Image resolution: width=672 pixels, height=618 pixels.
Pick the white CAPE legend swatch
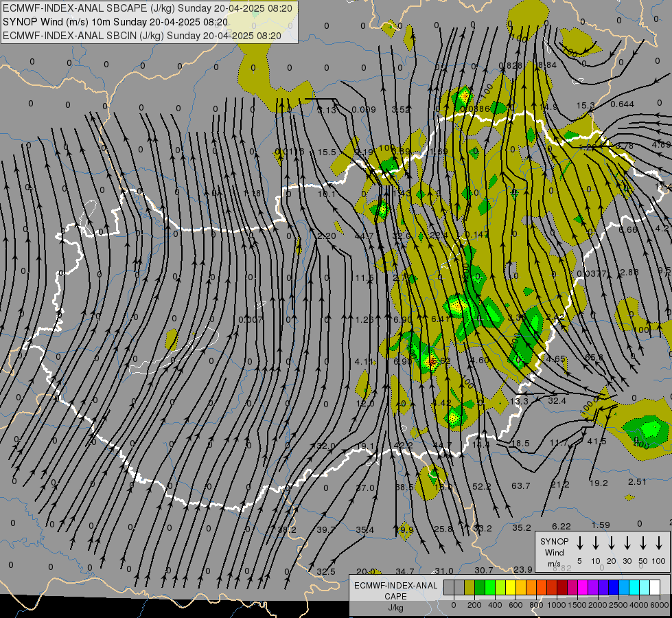click(654, 587)
